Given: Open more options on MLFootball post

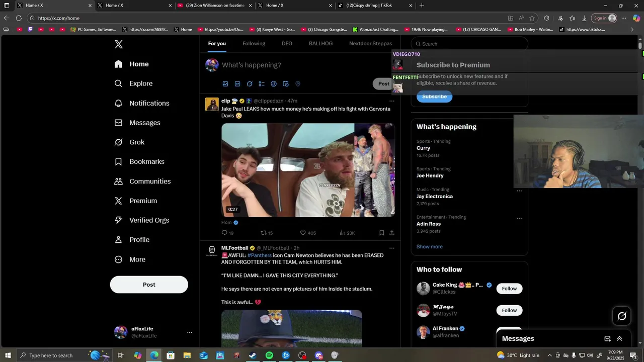Looking at the screenshot, I should click(x=392, y=248).
